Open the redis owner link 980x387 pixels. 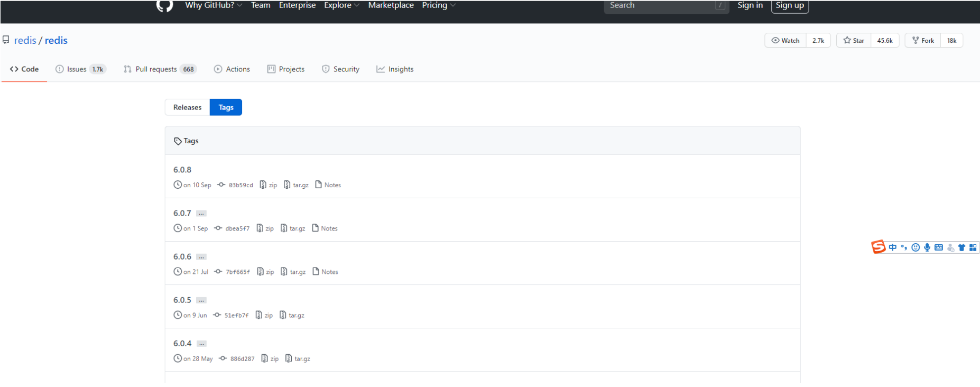coord(25,40)
